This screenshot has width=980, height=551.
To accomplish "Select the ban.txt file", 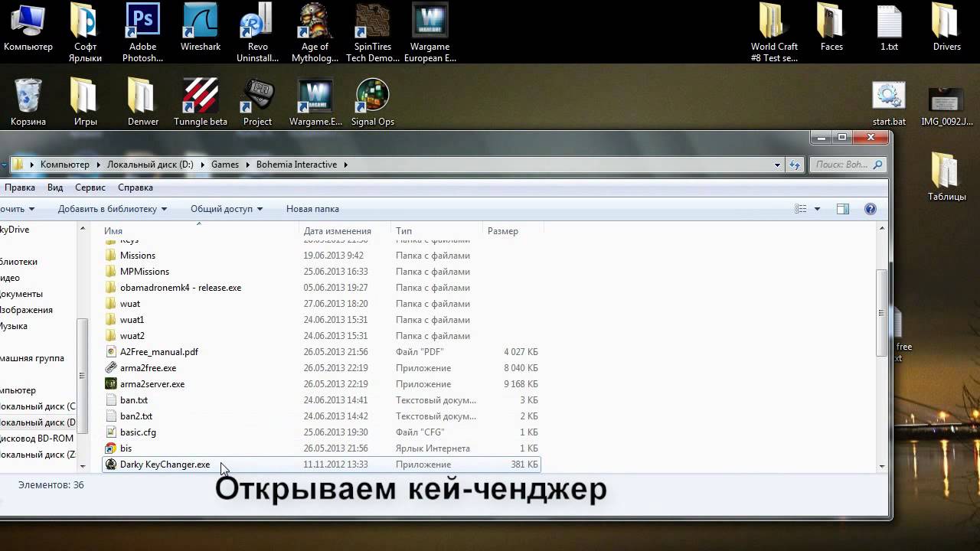I will tap(322, 400).
